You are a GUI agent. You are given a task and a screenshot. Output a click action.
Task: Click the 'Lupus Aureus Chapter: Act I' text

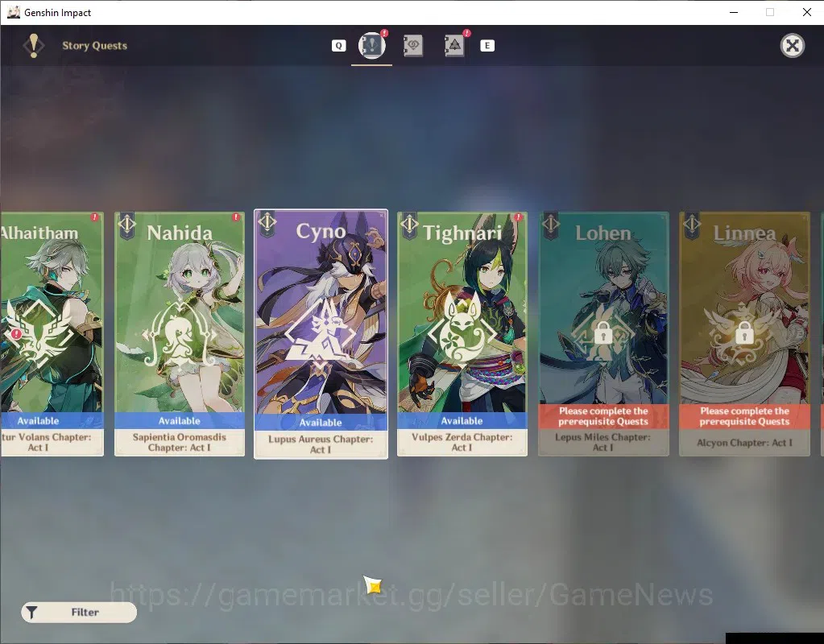point(321,444)
